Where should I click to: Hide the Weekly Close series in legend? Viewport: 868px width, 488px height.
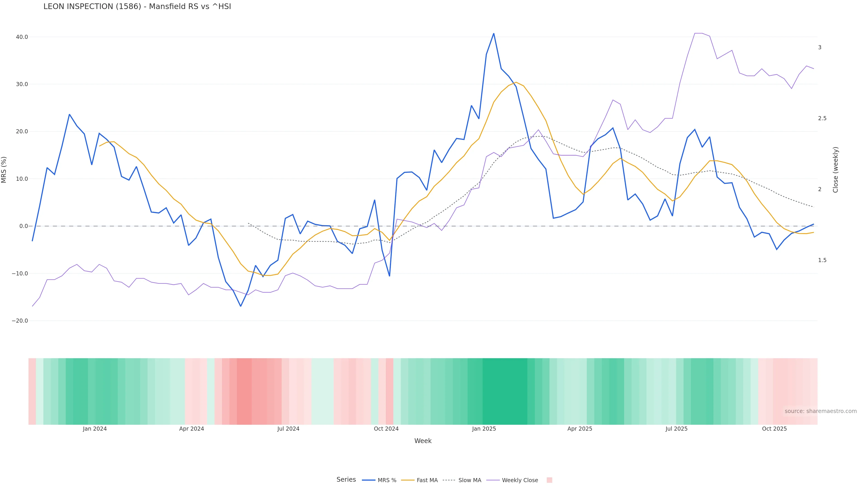[x=512, y=480]
